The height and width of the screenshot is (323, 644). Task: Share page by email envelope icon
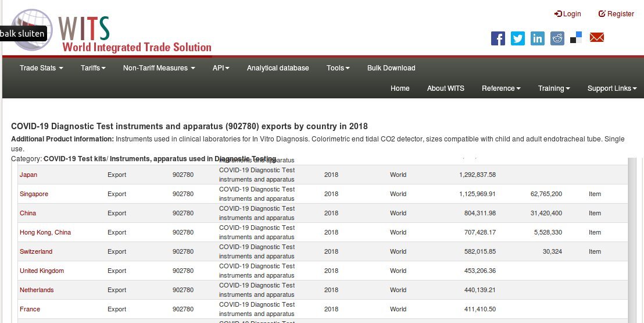[596, 37]
